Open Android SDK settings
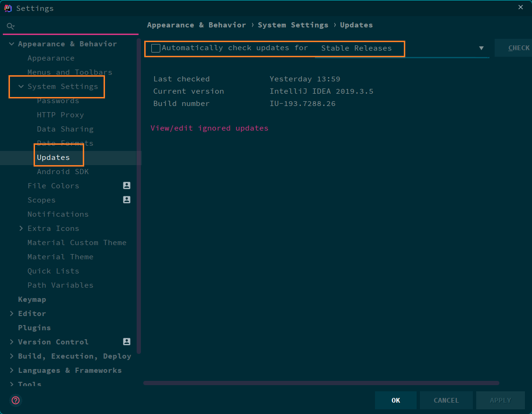532x414 pixels. (x=63, y=172)
